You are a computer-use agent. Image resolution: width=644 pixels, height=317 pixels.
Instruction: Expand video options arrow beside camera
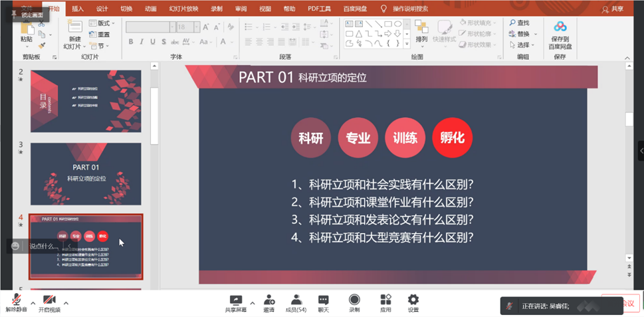click(x=66, y=303)
